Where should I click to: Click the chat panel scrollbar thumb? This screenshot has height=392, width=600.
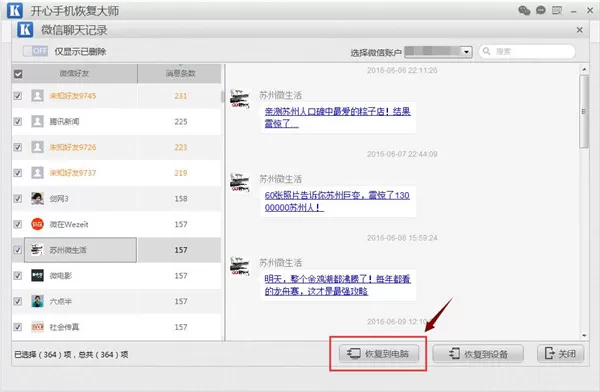pyautogui.click(x=584, y=111)
